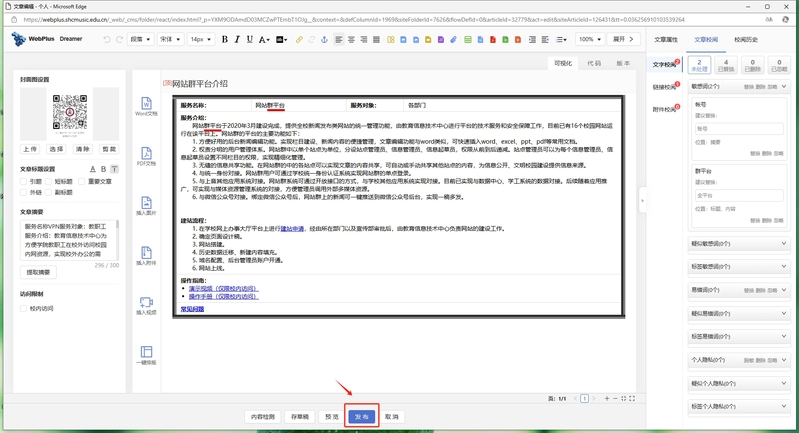
Task: Enable the 引题 checkbox
Action: (25, 181)
